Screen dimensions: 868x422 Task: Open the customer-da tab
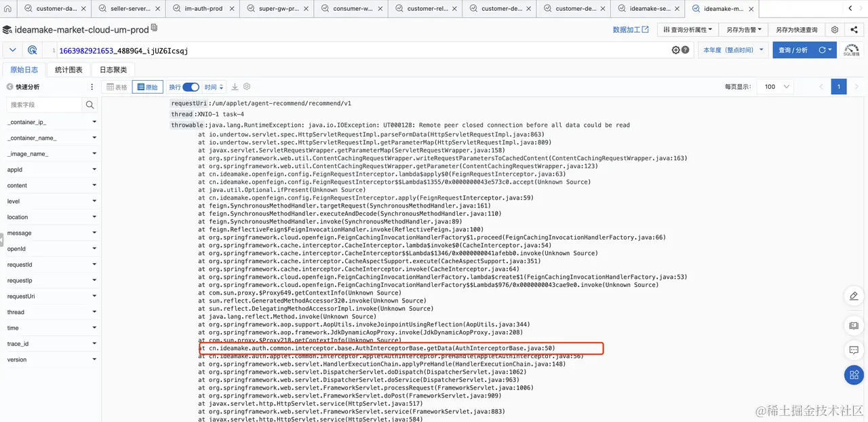pyautogui.click(x=54, y=9)
